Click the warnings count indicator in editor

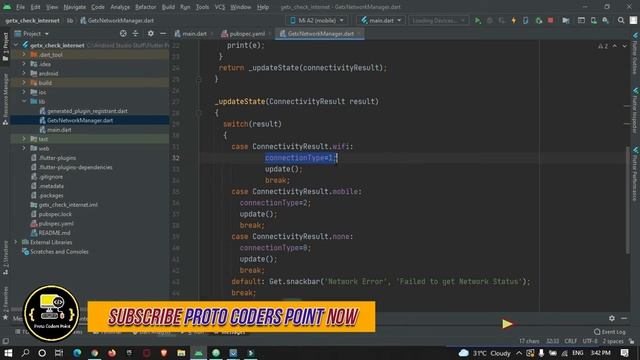pyautogui.click(x=603, y=46)
